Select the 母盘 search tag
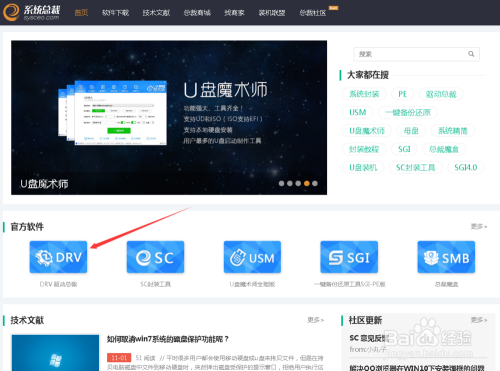The width and height of the screenshot is (500, 371). click(x=411, y=131)
